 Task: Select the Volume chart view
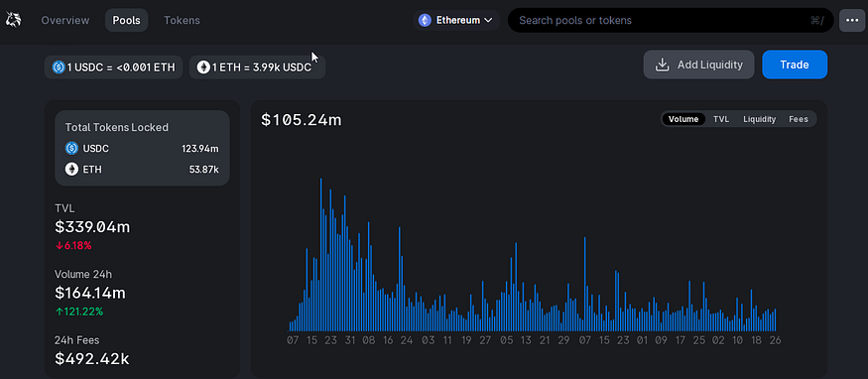coord(683,119)
